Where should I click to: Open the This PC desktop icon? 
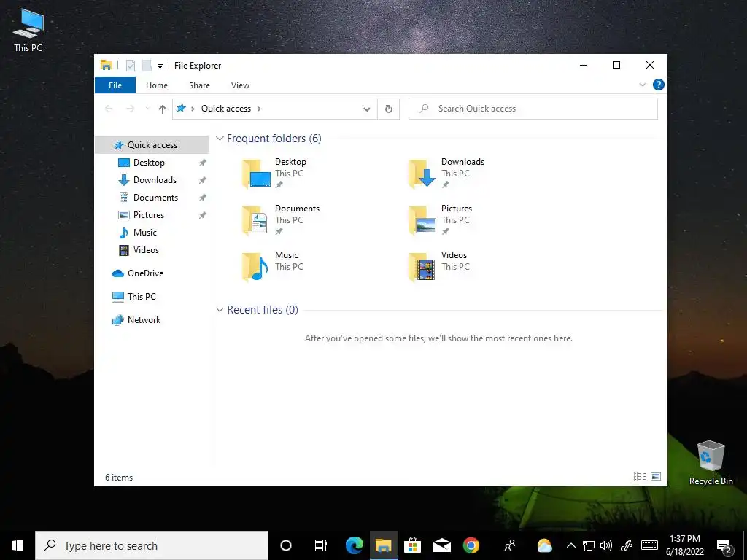pyautogui.click(x=28, y=29)
